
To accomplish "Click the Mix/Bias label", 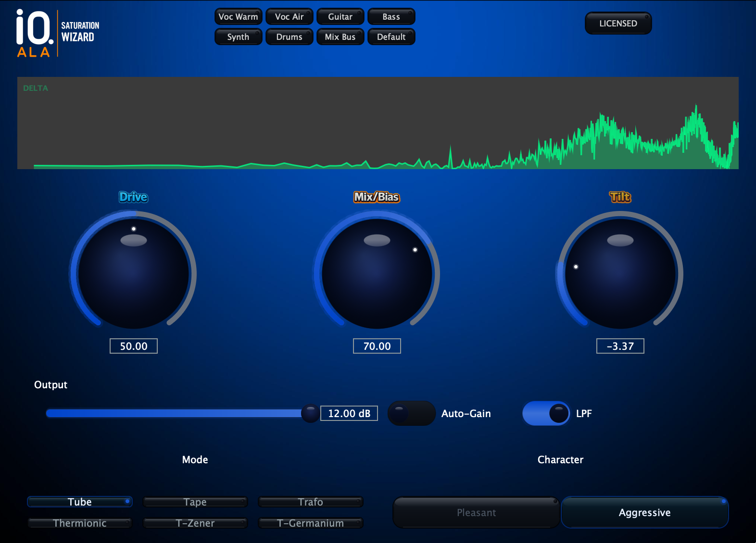I will click(x=377, y=197).
